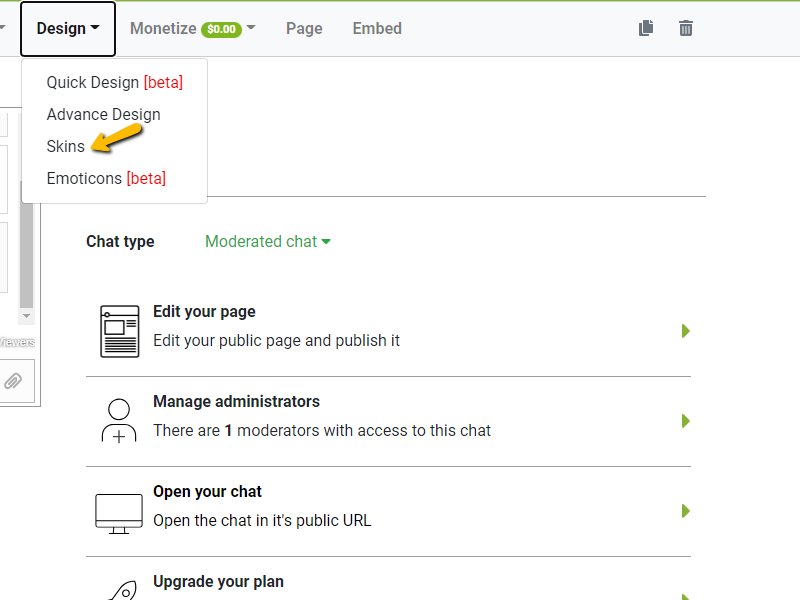Open the Monetize dropdown
This screenshot has height=600, width=800.
coord(192,28)
